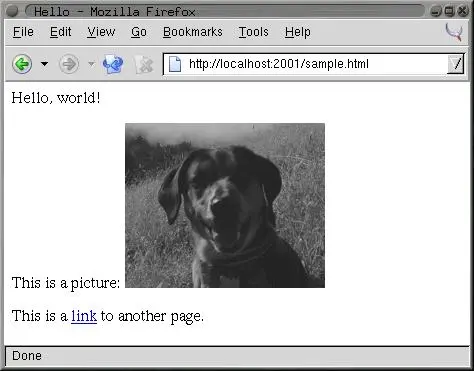
Task: Click the window menu button in the title bar
Action: tap(12, 12)
